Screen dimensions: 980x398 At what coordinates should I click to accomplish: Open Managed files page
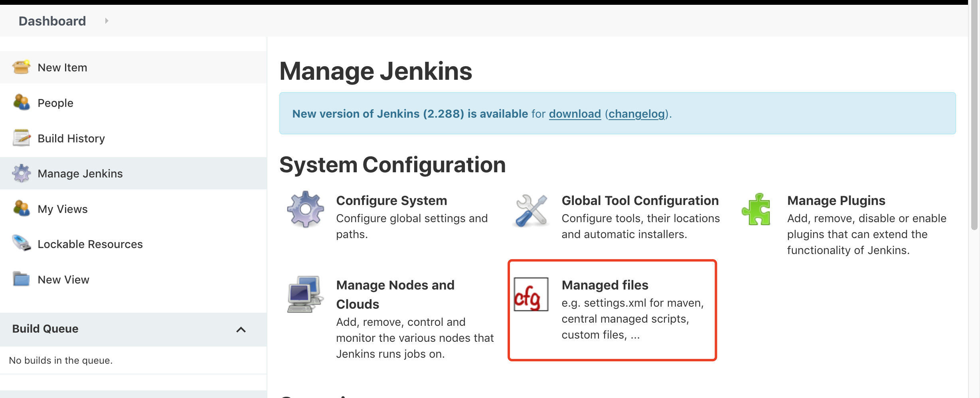[605, 285]
